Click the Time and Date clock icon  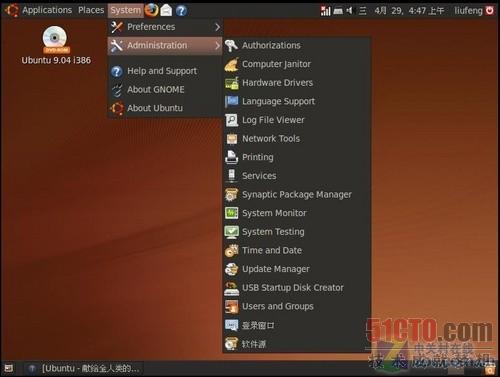(231, 251)
